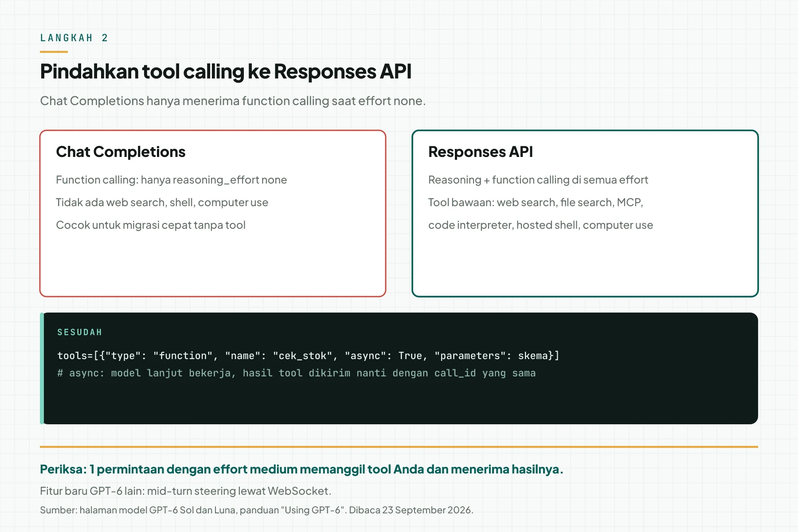Click the 'Sumber: halaman model GPT-6' source note
Viewport: 798px width, 532px height.
(x=257, y=510)
